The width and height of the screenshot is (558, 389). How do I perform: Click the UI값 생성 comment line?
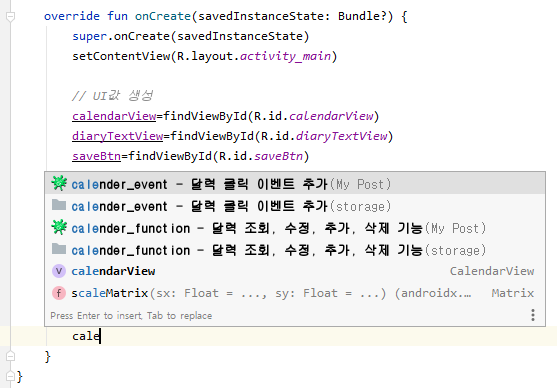point(112,96)
